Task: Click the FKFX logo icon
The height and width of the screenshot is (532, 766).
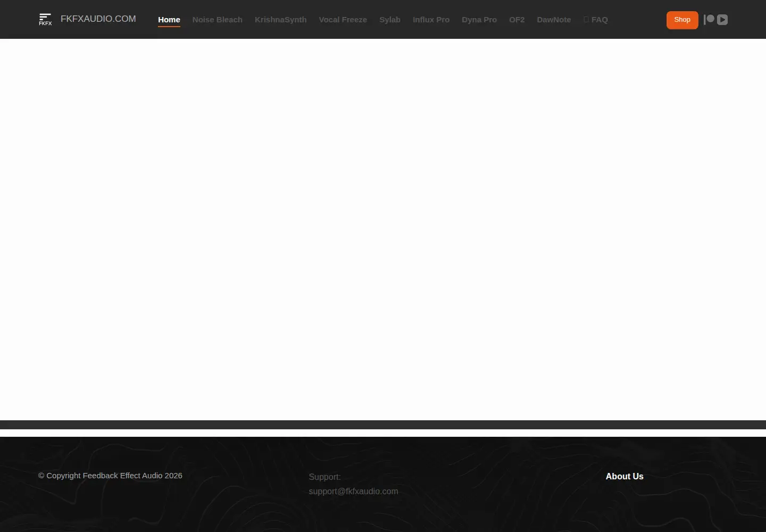Action: (45, 20)
